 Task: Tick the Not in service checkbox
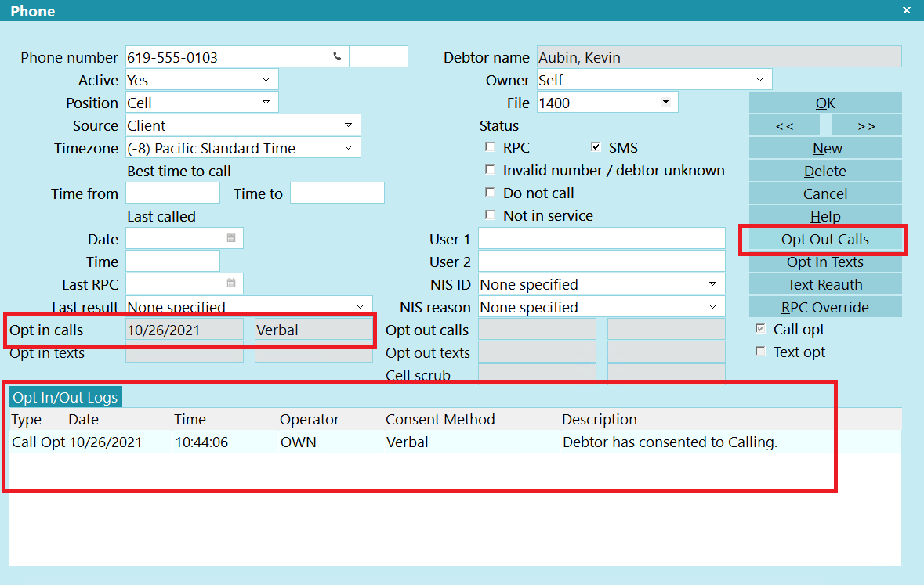490,215
